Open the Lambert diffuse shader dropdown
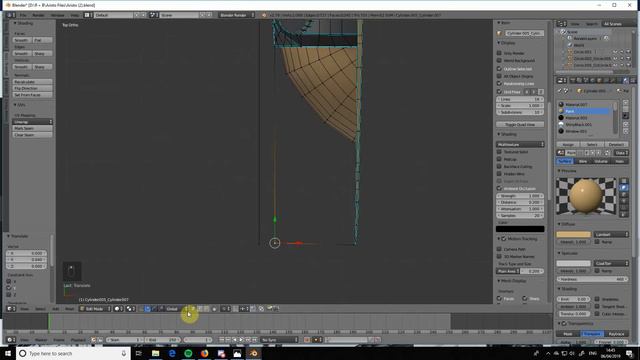The width and height of the screenshot is (640, 360). [x=611, y=234]
